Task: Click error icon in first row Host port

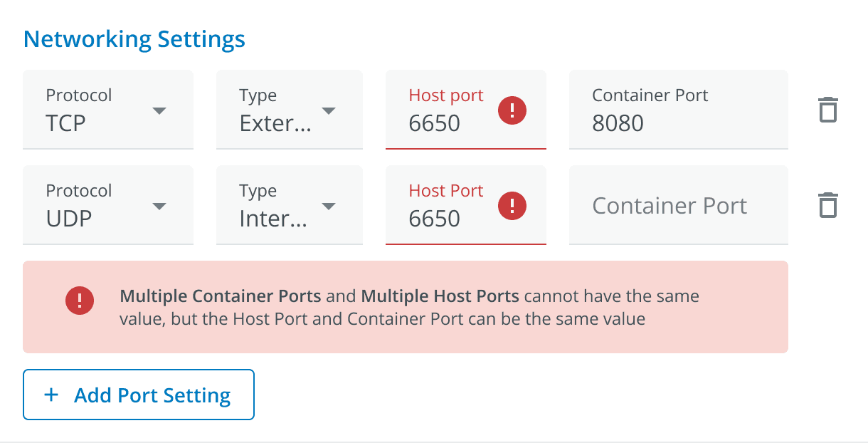Action: 512,110
